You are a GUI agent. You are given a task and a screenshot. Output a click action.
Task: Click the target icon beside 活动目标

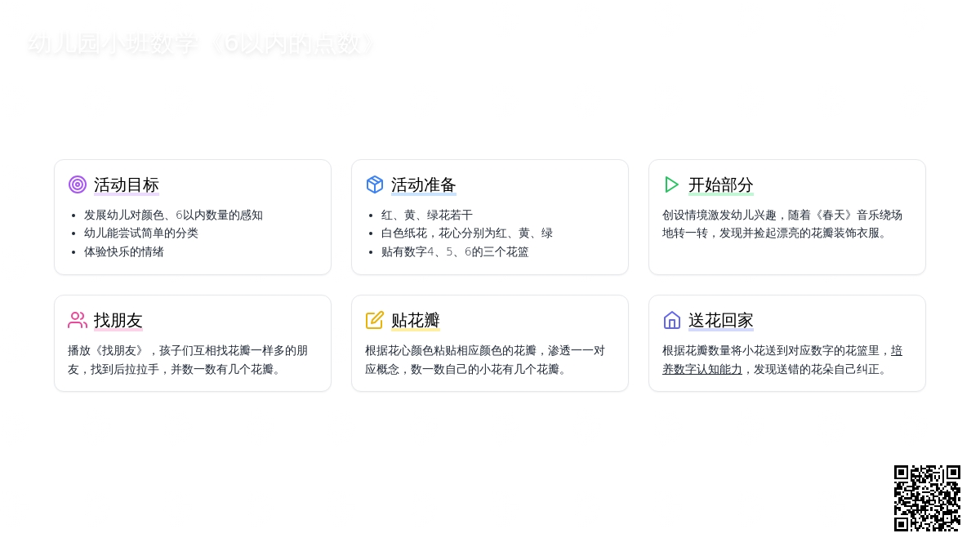pos(78,184)
